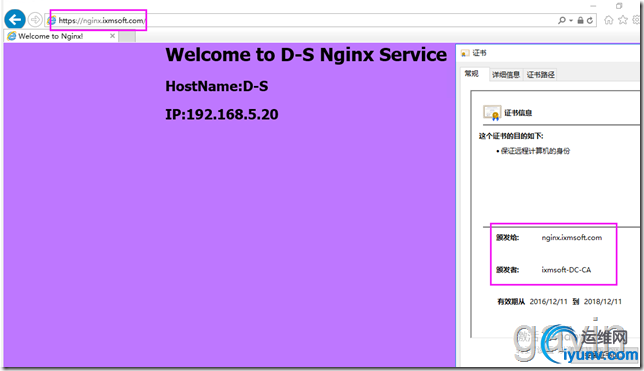
Task: Click the validity start date 2016/12/11
Action: tap(548, 302)
